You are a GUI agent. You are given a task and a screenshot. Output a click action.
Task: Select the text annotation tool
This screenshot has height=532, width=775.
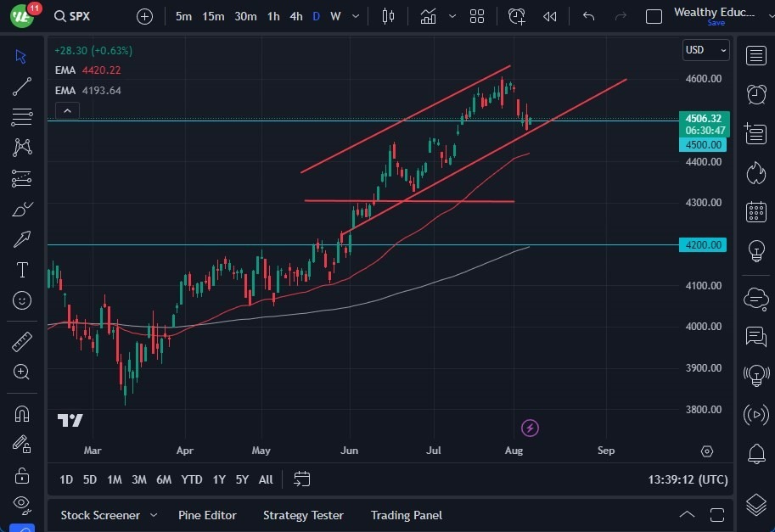(22, 269)
